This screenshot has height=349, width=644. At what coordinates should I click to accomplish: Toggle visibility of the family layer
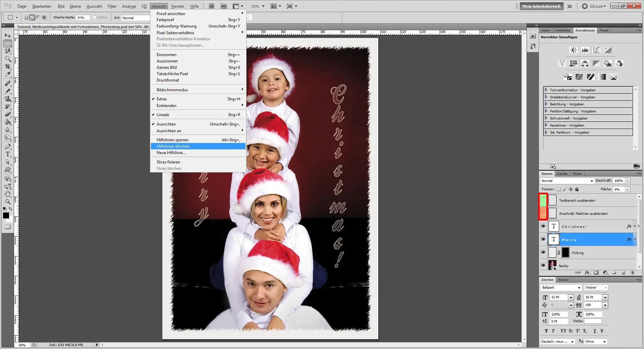[x=543, y=265]
